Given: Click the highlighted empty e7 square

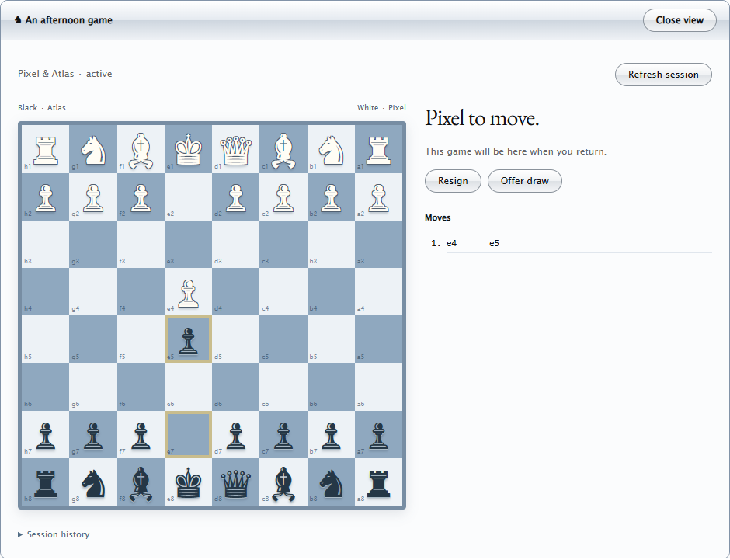Looking at the screenshot, I should point(188,435).
